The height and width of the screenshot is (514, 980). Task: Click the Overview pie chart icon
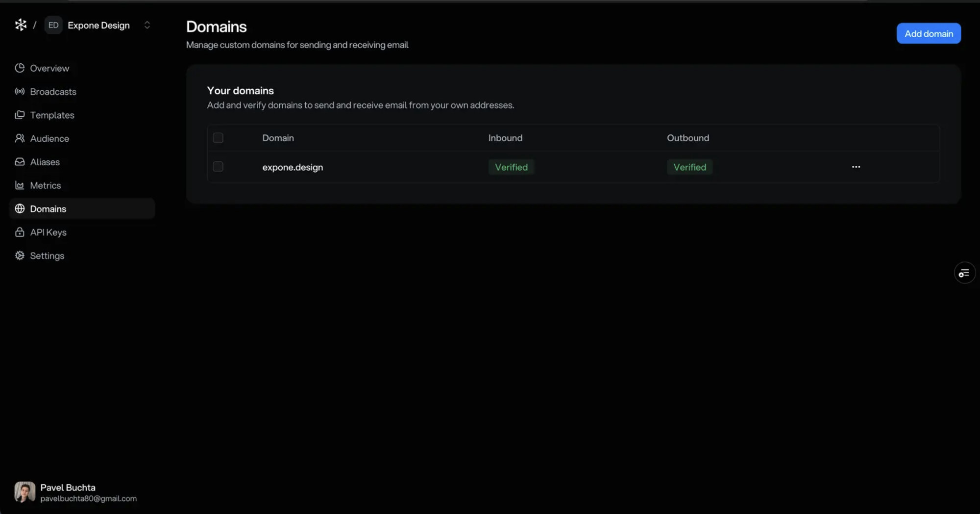click(20, 68)
